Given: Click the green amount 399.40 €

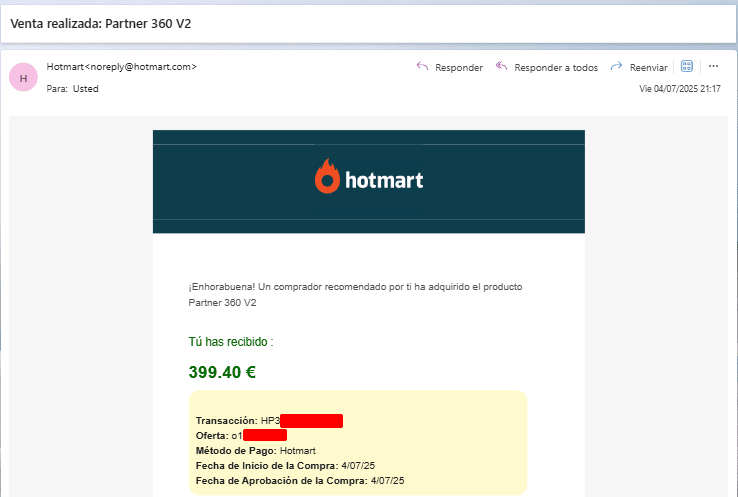Looking at the screenshot, I should click(222, 372).
